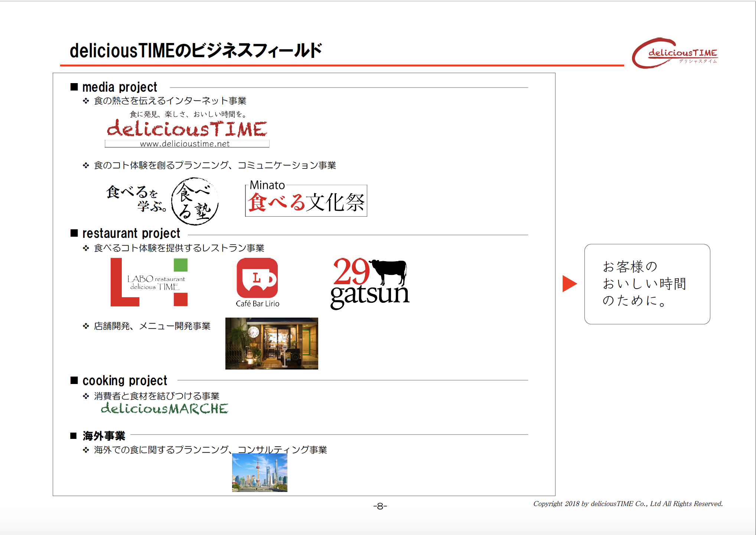756x535 pixels.
Task: Click the green deliciousMARCHE logo
Action: [x=164, y=408]
